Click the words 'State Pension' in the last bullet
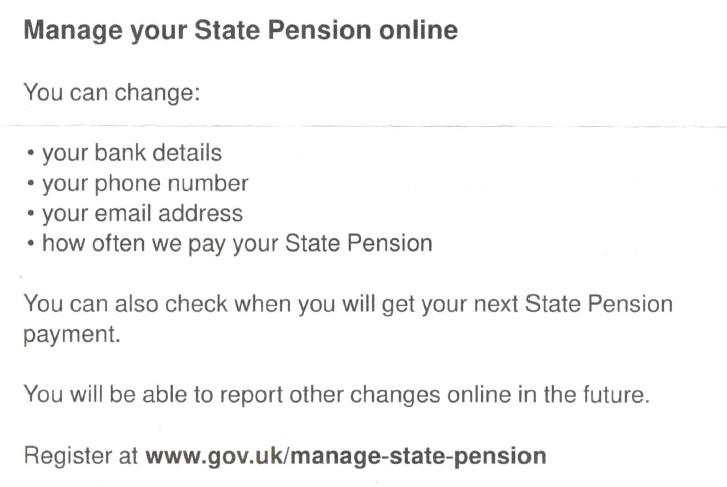This screenshot has height=487, width=727. (359, 243)
